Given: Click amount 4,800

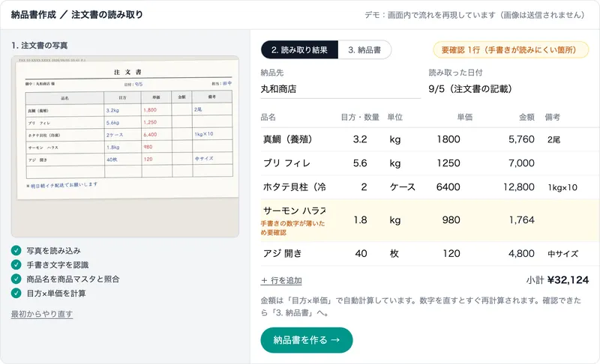Looking at the screenshot, I should click(x=521, y=253).
